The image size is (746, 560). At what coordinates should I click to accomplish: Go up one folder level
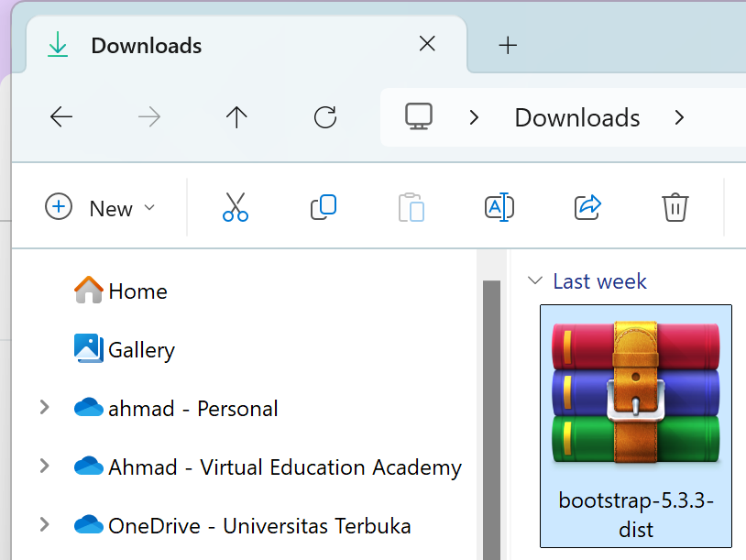(x=236, y=117)
